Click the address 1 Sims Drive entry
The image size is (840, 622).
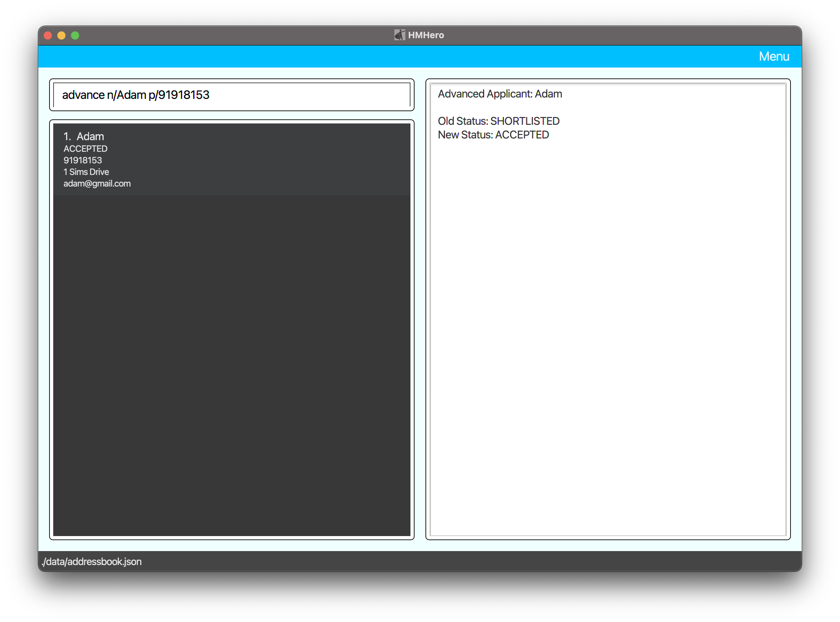point(86,172)
